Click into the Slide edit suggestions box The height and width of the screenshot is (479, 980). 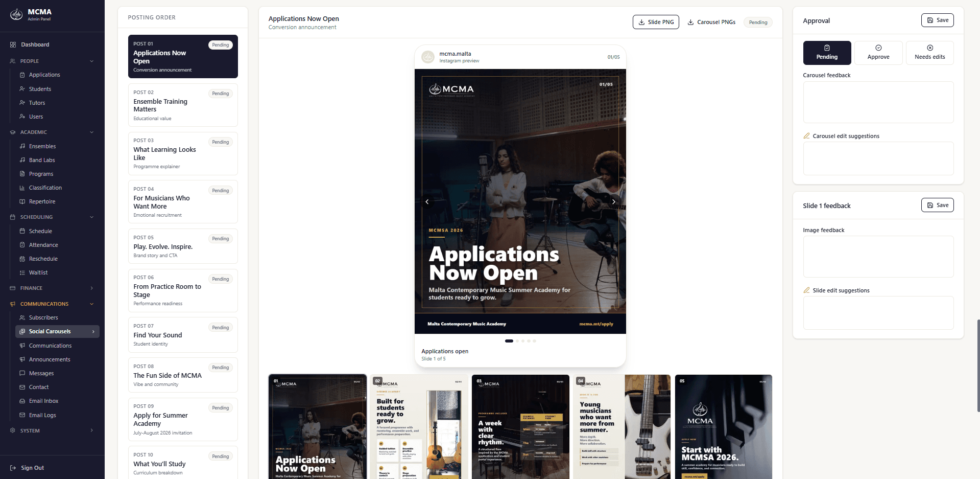tap(878, 313)
